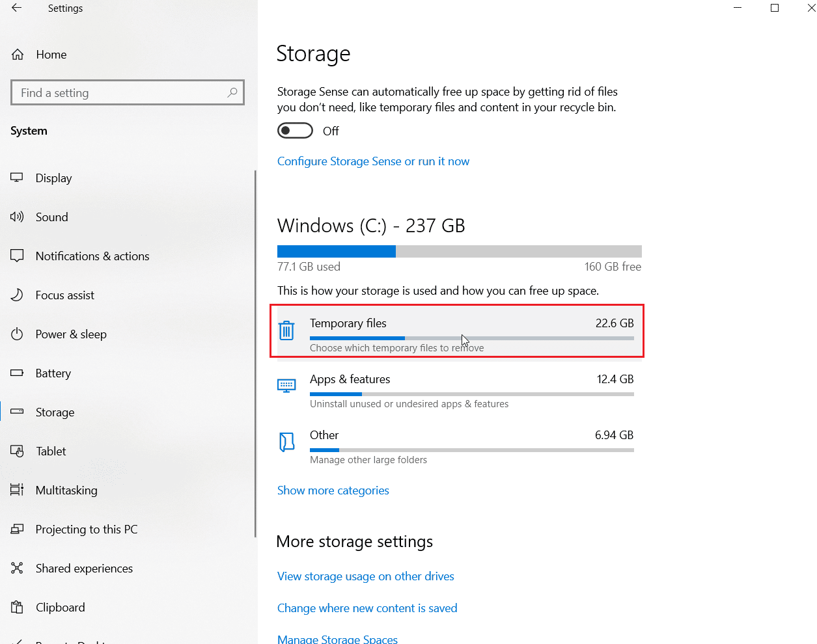The height and width of the screenshot is (644, 817).
Task: Click the Clipboard icon
Action: [x=17, y=607]
